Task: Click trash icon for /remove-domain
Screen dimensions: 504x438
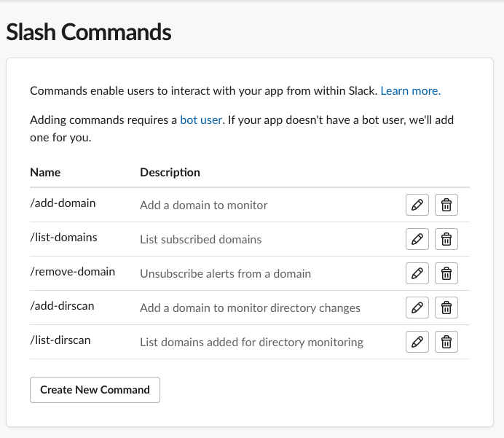Action: [x=446, y=273]
